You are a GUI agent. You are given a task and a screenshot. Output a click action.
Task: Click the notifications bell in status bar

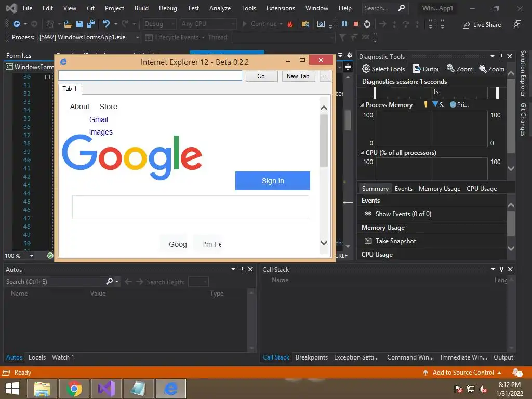coord(517,373)
